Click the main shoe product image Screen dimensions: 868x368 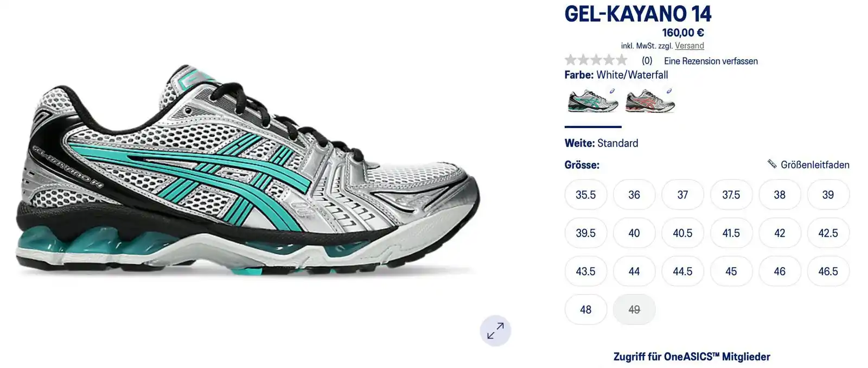[247, 171]
